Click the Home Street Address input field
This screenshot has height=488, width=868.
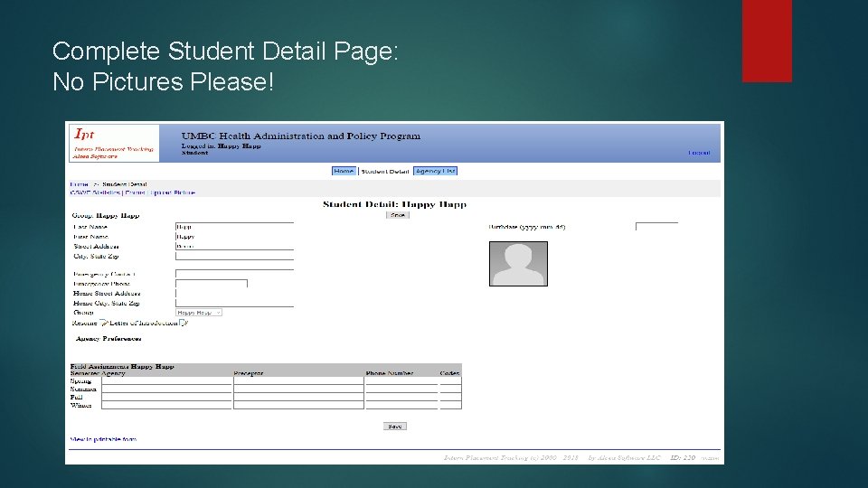tap(235, 293)
